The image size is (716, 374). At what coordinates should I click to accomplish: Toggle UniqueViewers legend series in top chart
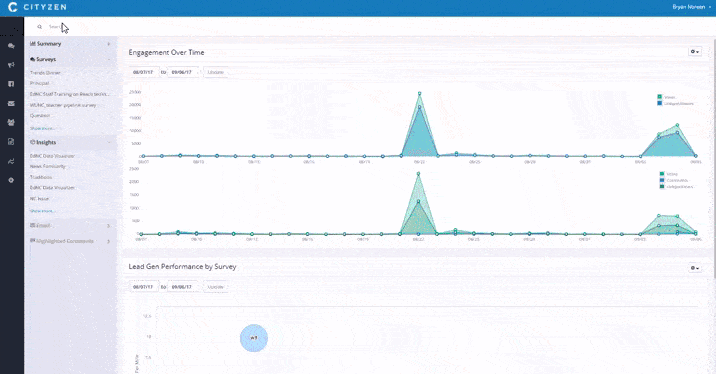[675, 103]
